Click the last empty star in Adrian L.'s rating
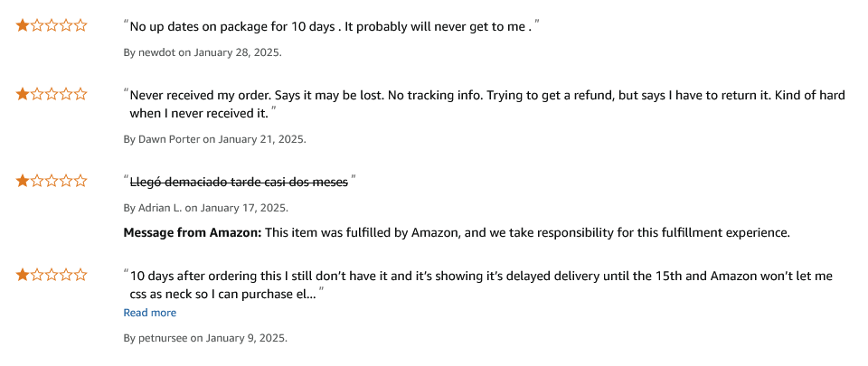Viewport: 868px width, 366px height. tap(80, 181)
